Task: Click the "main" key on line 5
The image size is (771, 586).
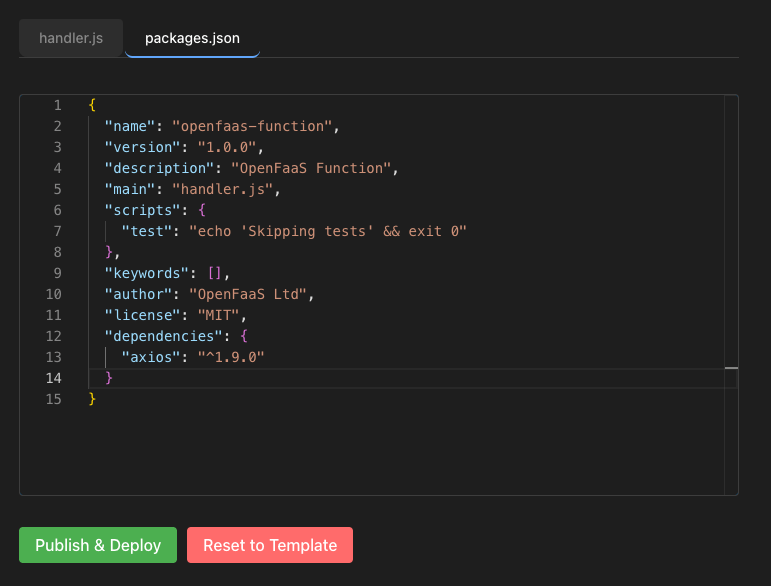Action: click(130, 189)
